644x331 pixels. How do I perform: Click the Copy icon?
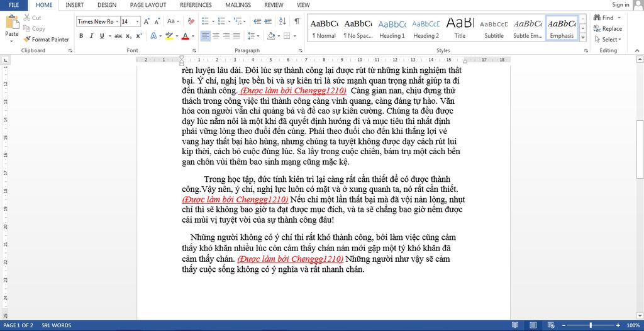(27, 29)
